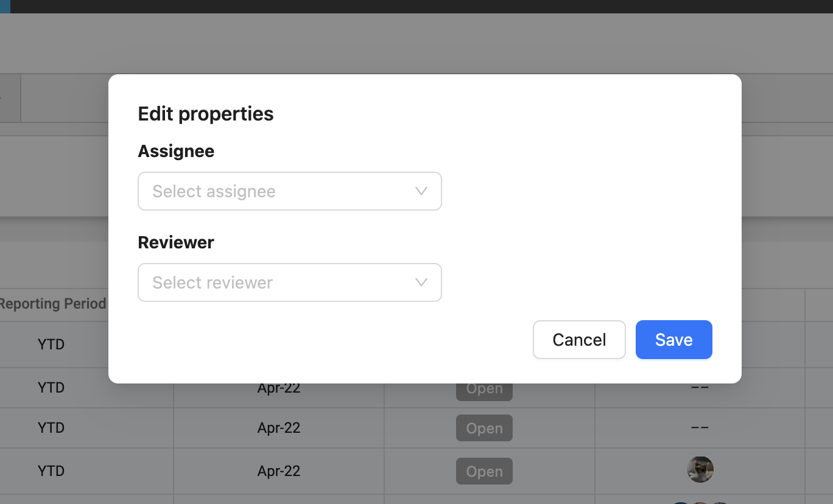Click the chevron arrow in Reviewer field

click(x=421, y=282)
